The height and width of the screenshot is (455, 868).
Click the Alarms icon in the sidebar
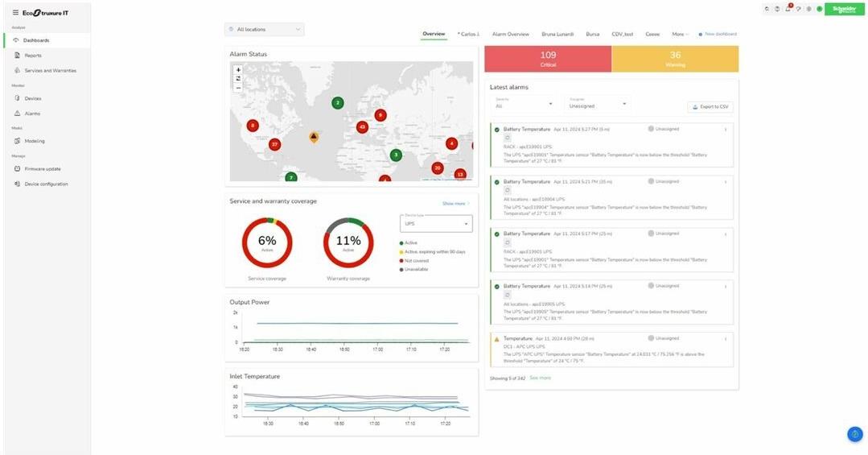click(x=17, y=114)
